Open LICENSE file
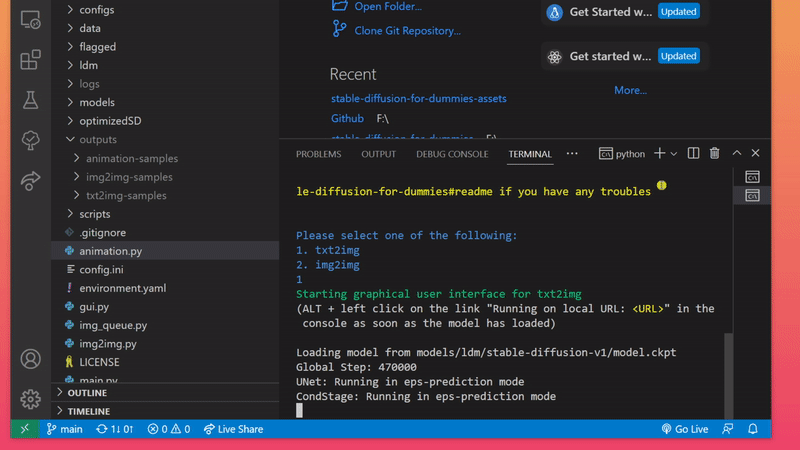 pos(99,362)
